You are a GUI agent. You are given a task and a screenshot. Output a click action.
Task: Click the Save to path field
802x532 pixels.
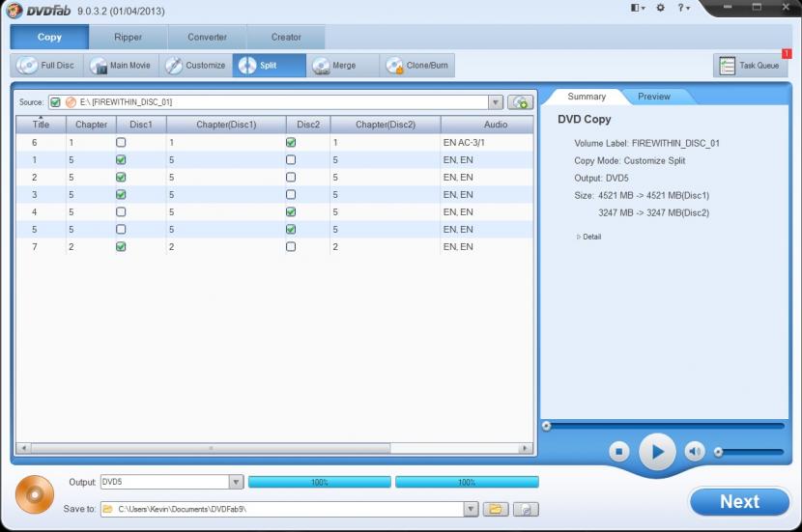282,509
